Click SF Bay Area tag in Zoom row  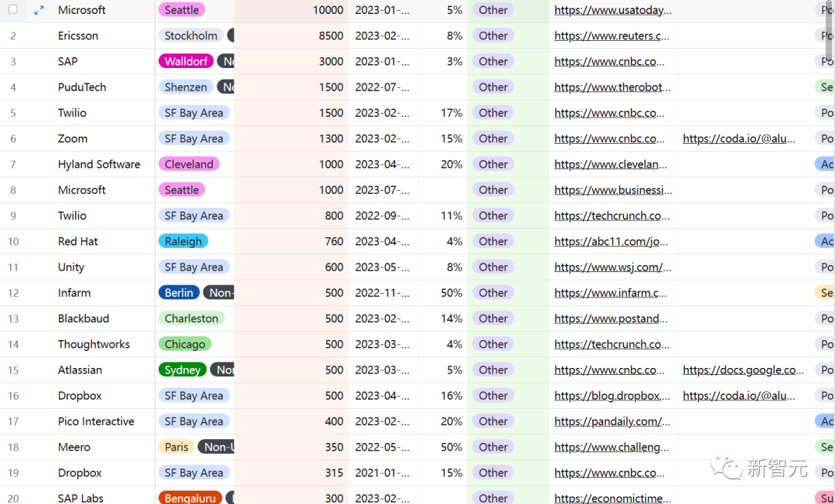pos(194,139)
